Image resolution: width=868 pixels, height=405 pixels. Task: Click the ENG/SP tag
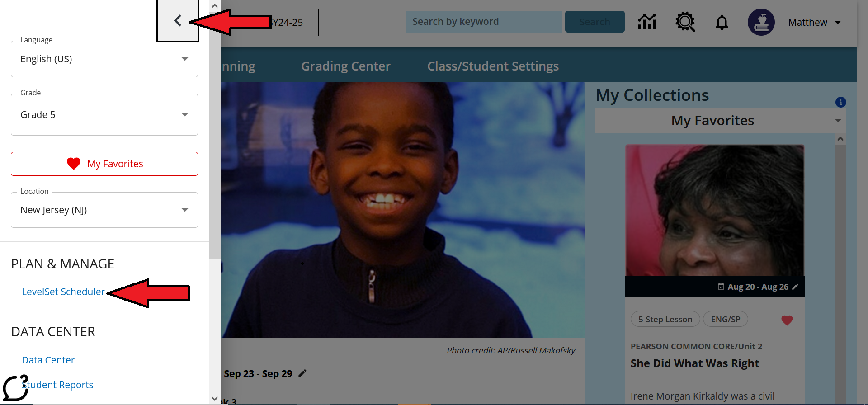point(726,319)
